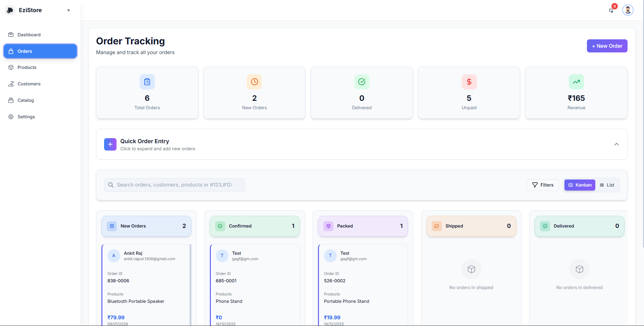Toggle Kanban view on
The width and height of the screenshot is (644, 326).
[x=579, y=185]
